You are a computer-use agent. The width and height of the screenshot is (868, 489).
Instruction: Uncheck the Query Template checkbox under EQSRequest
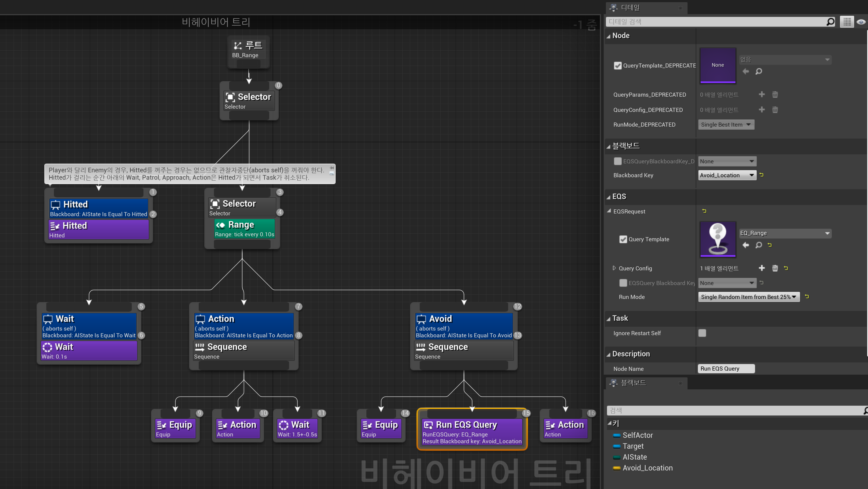point(623,239)
